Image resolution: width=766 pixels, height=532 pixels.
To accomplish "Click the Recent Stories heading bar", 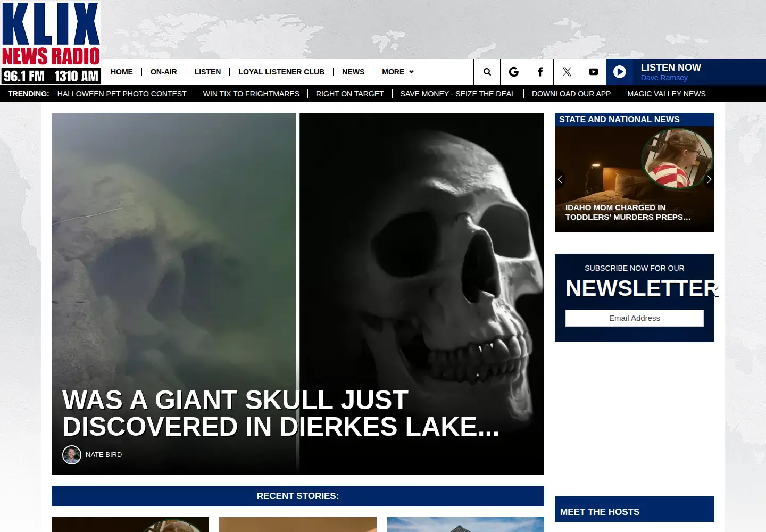I will (x=298, y=496).
